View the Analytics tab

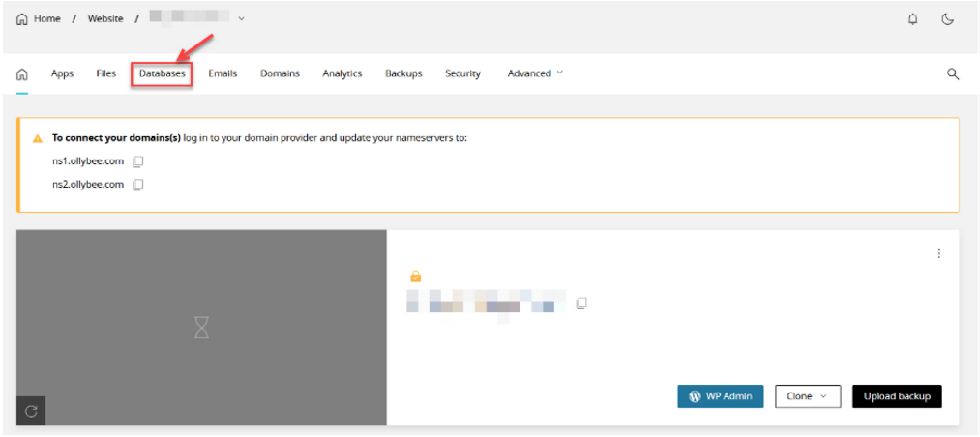(x=342, y=73)
